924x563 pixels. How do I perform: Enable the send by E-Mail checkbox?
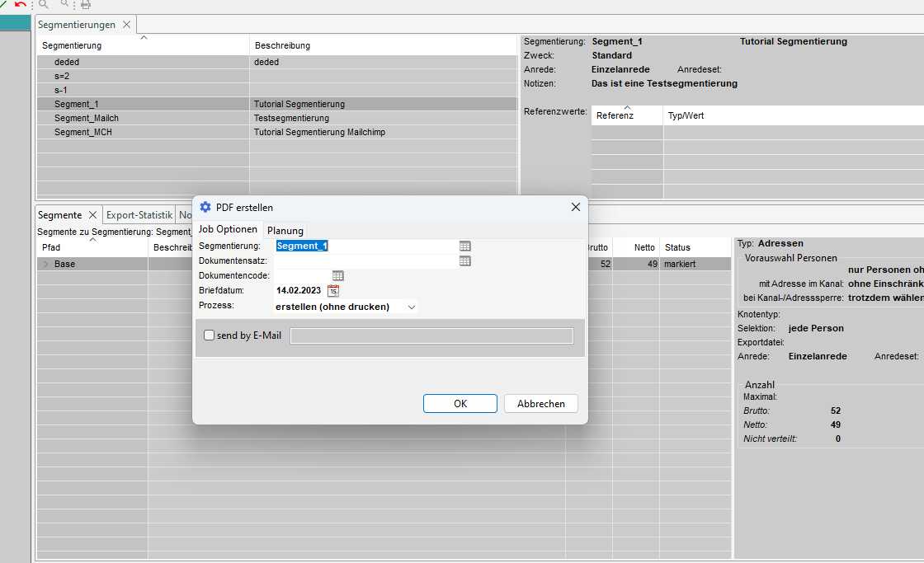pos(209,335)
